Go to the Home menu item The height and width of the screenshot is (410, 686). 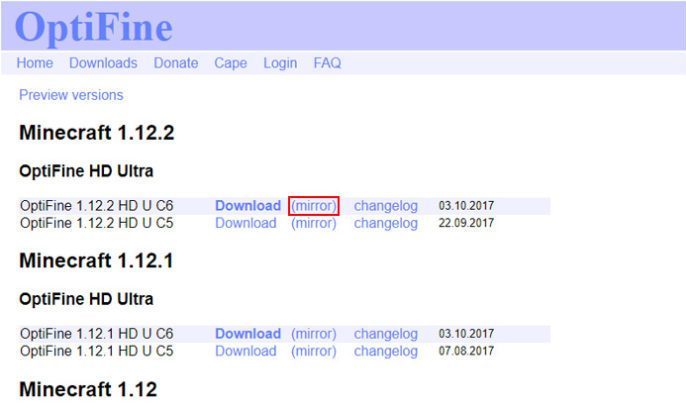[x=35, y=63]
